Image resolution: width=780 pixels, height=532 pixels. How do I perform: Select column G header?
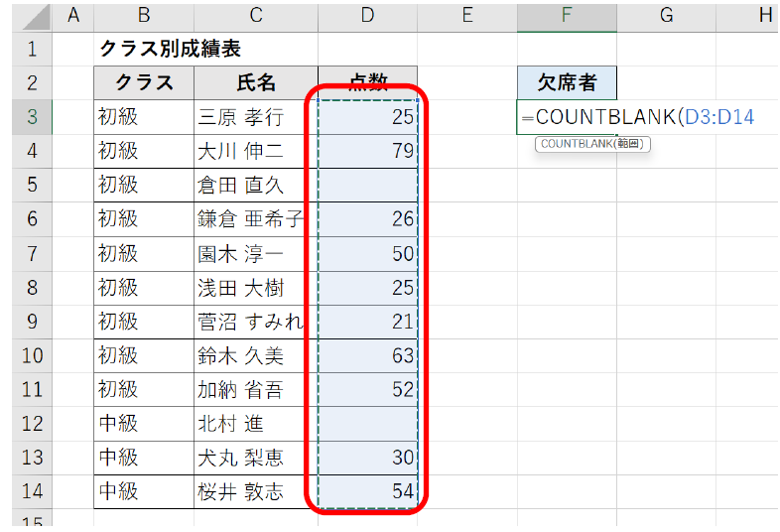666,15
